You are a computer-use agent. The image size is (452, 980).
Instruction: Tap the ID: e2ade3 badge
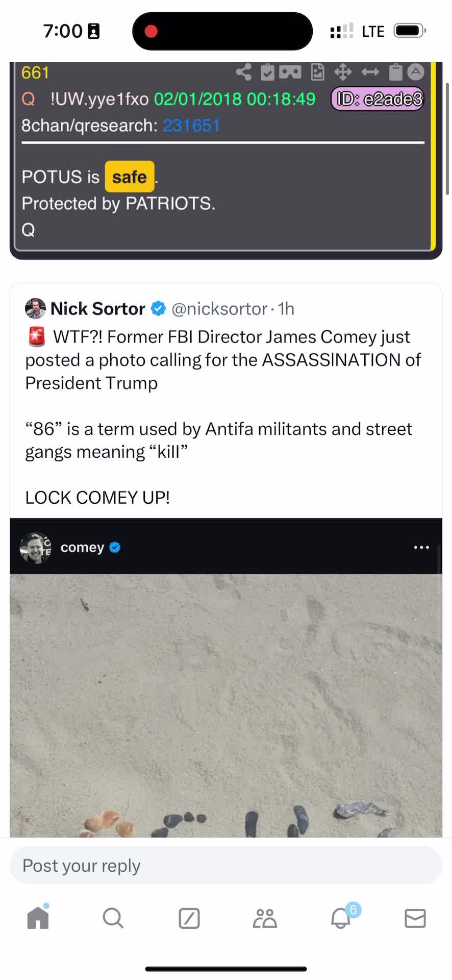(x=378, y=99)
